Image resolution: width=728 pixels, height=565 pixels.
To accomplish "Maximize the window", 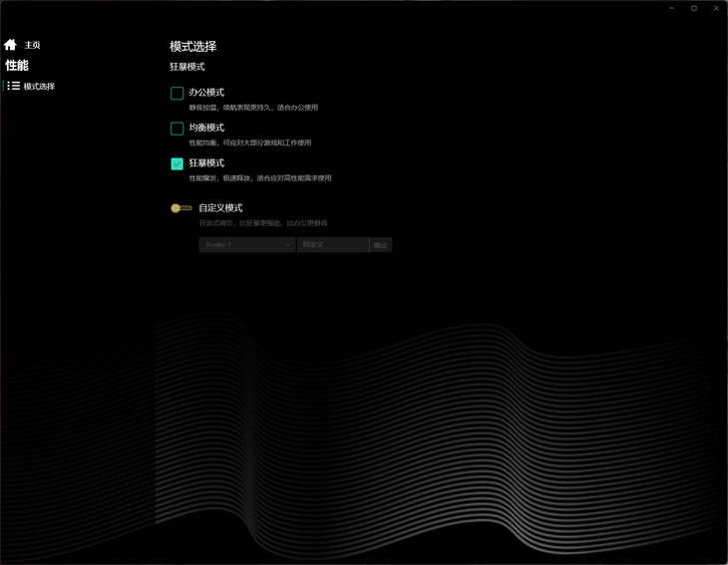I will (694, 8).
